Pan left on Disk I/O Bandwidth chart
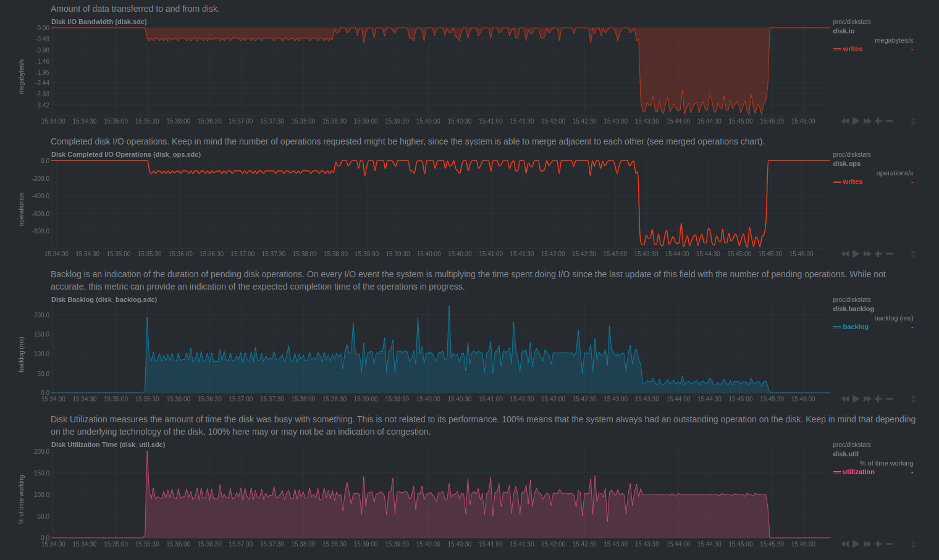 845,121
